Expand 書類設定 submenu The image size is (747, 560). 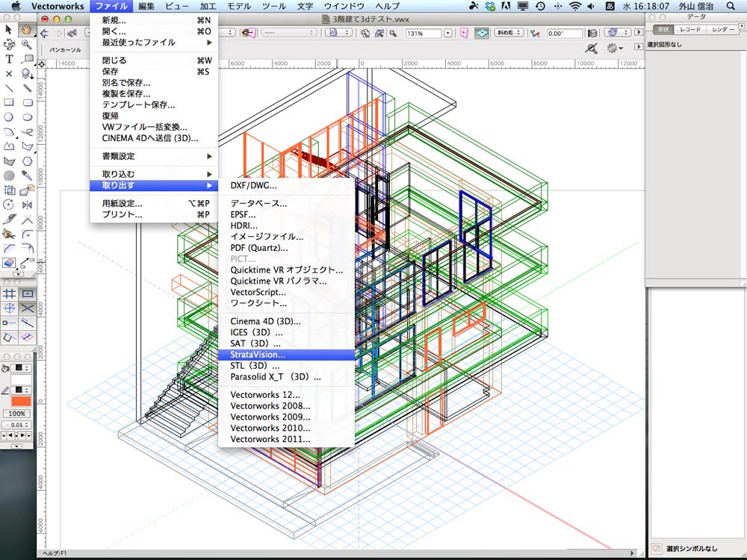(x=154, y=156)
